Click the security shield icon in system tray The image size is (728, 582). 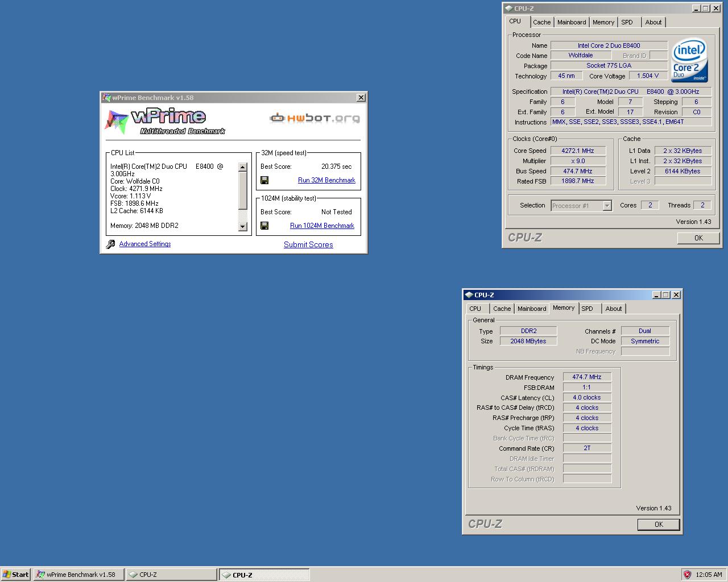[x=687, y=575]
